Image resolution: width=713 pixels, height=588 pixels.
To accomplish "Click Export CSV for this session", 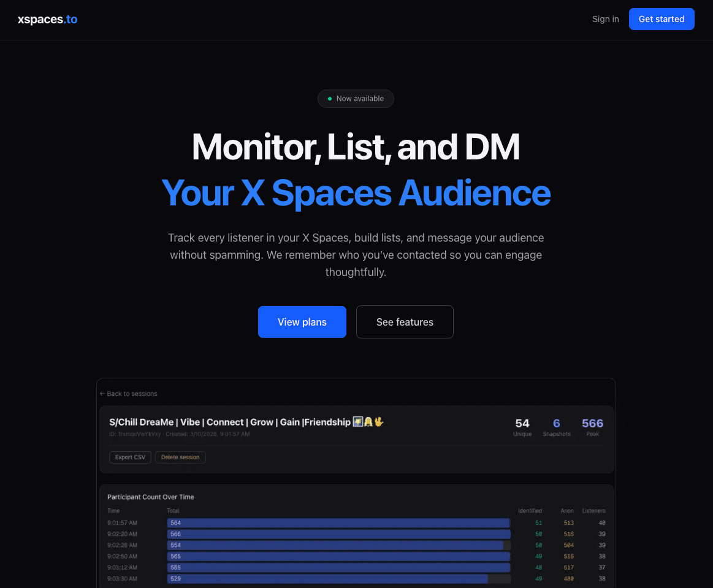I will click(x=130, y=457).
